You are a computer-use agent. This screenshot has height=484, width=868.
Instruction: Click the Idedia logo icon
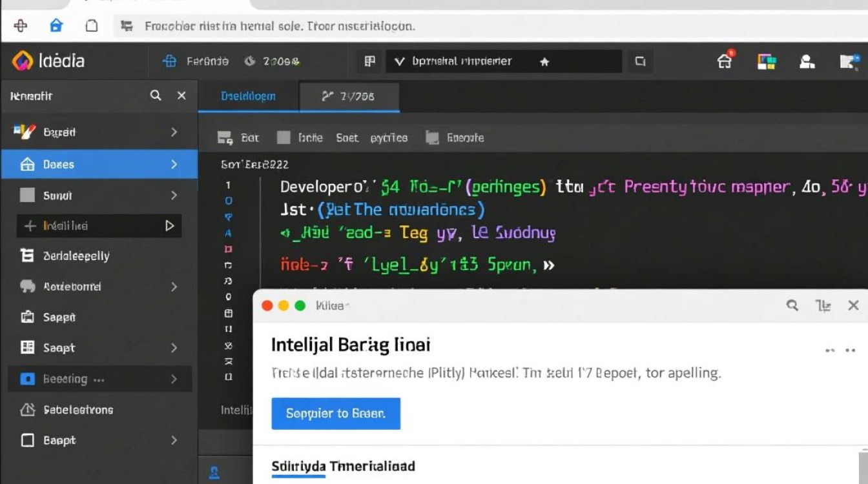[x=22, y=61]
